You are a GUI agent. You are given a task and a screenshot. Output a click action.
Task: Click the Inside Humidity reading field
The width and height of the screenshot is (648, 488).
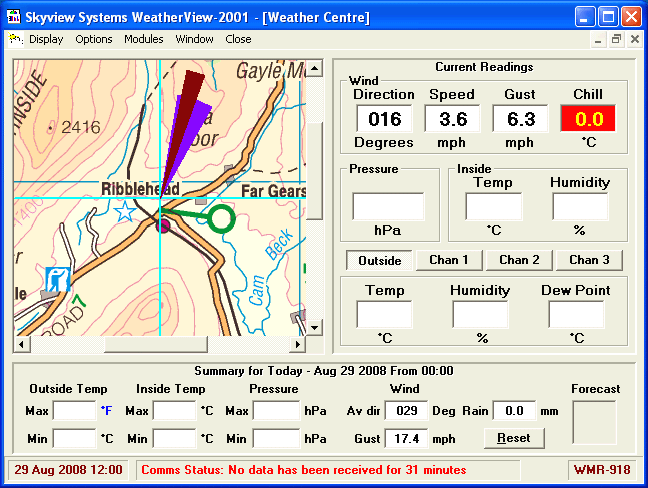[580, 206]
